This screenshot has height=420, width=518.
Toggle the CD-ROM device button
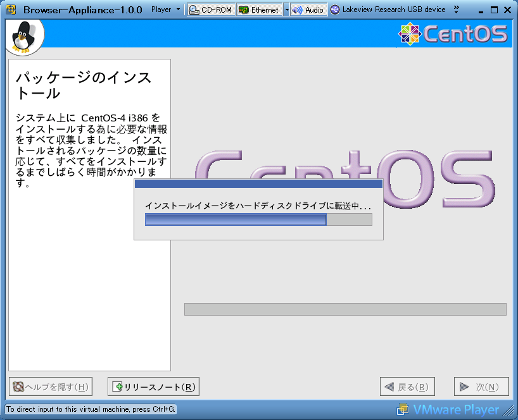[211, 10]
